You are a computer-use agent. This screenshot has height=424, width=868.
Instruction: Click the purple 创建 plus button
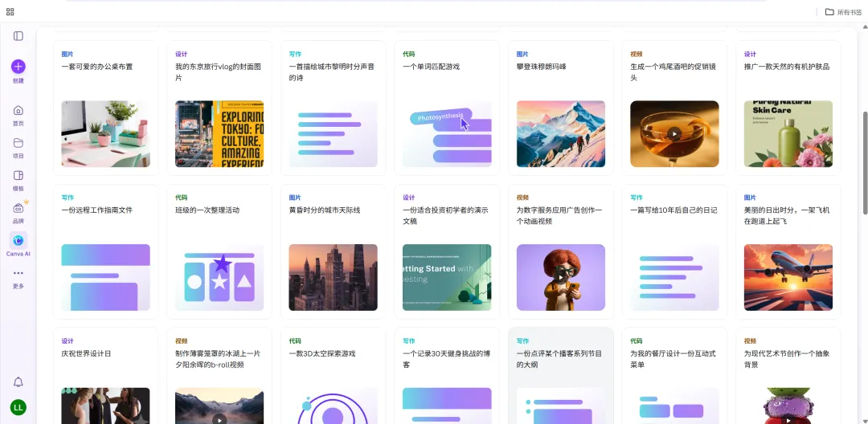[x=18, y=67]
